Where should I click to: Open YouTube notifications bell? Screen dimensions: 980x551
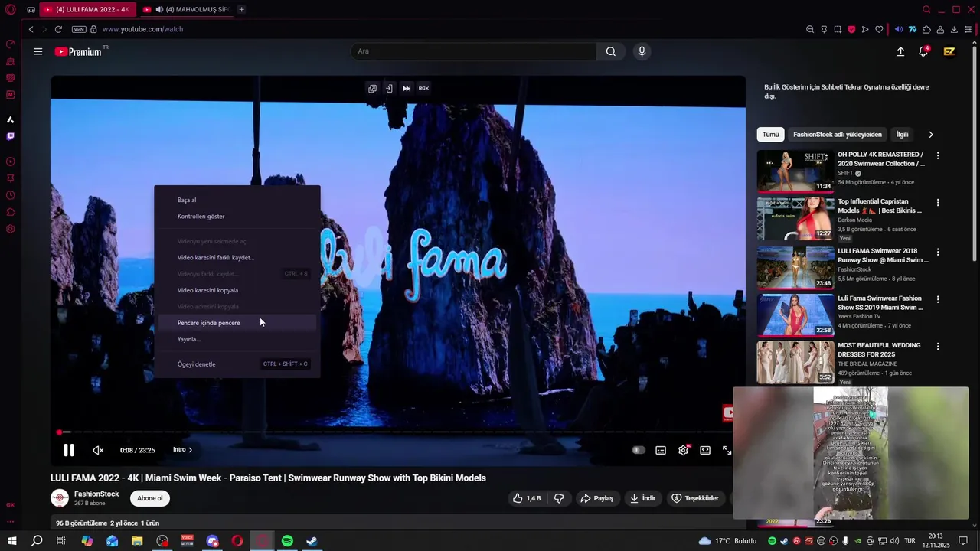924,51
